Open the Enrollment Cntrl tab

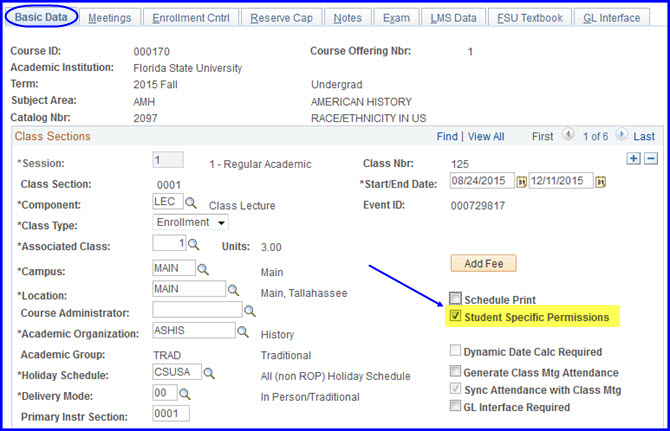(x=191, y=18)
